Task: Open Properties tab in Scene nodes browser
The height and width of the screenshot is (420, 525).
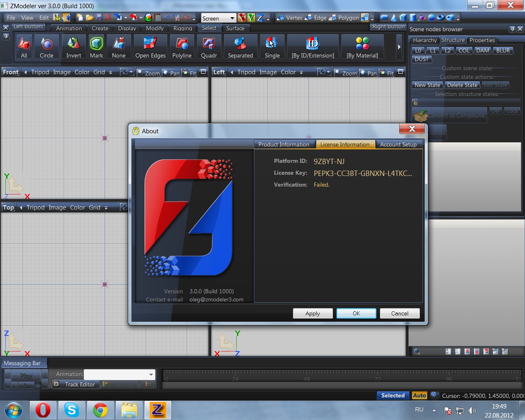Action: point(482,40)
